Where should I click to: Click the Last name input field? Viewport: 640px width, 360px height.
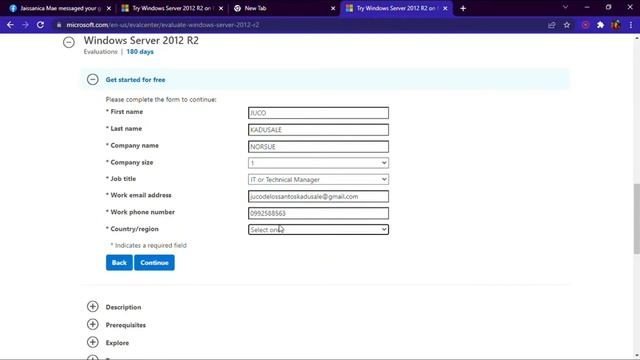(x=318, y=130)
